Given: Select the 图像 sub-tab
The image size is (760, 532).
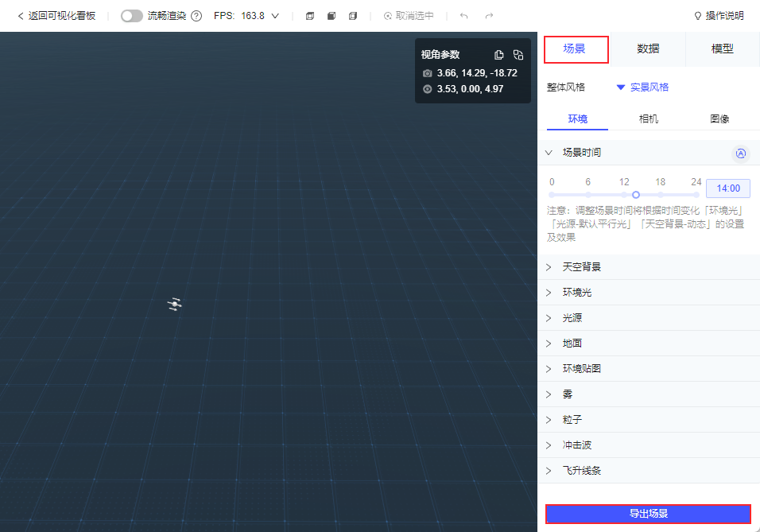Looking at the screenshot, I should (719, 118).
